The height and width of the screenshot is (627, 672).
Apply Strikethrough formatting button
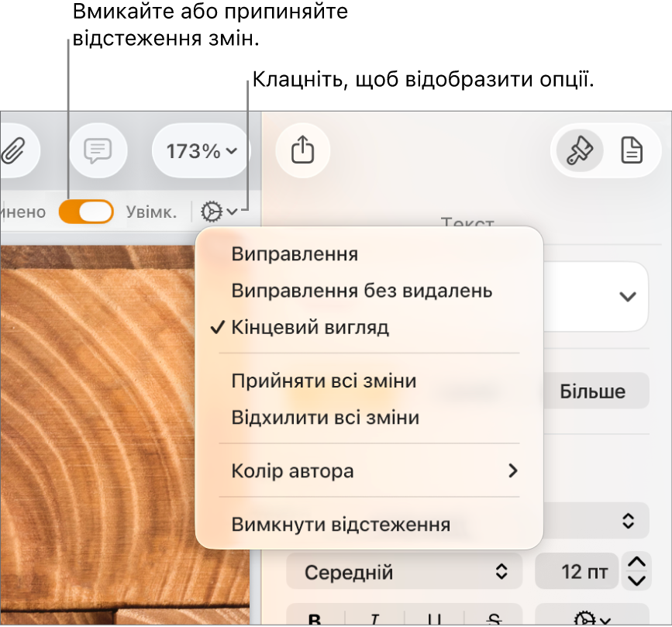point(494,618)
